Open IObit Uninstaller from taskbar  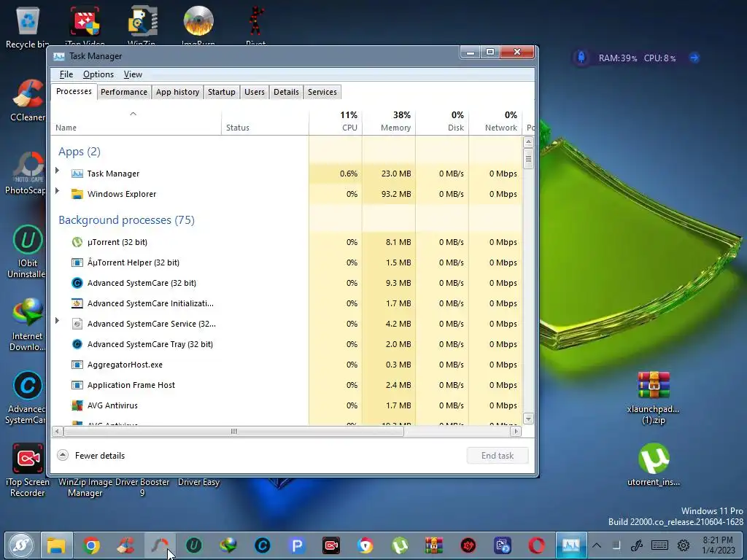[x=194, y=545]
